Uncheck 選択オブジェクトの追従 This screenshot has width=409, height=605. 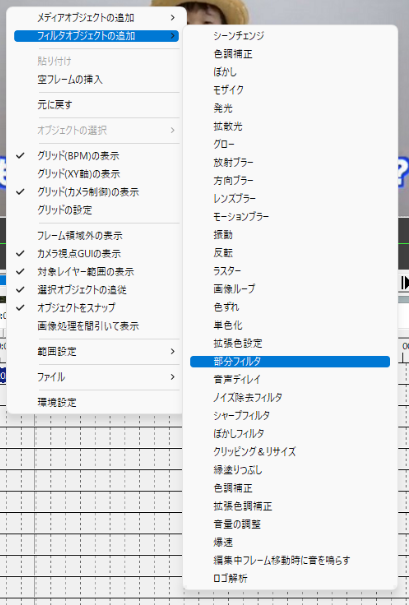click(x=96, y=289)
